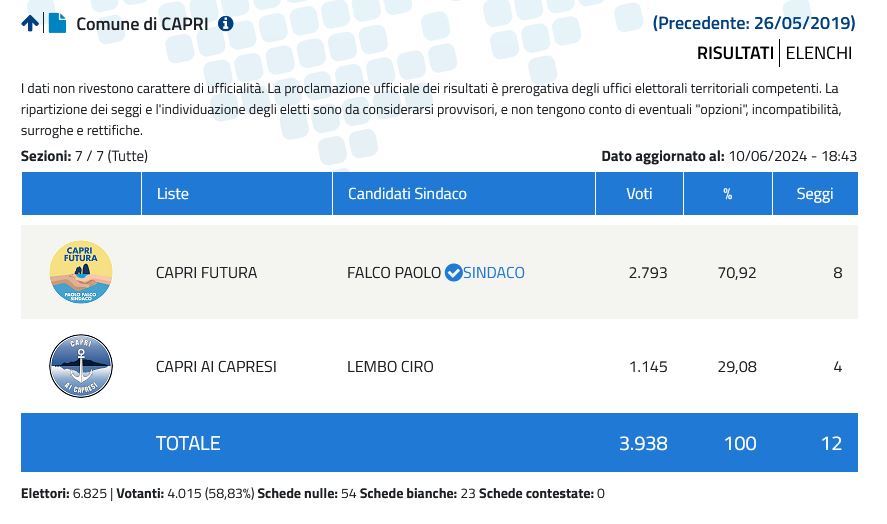Switch to the ELENCHI tab
This screenshot has width=887, height=524.
(x=819, y=53)
